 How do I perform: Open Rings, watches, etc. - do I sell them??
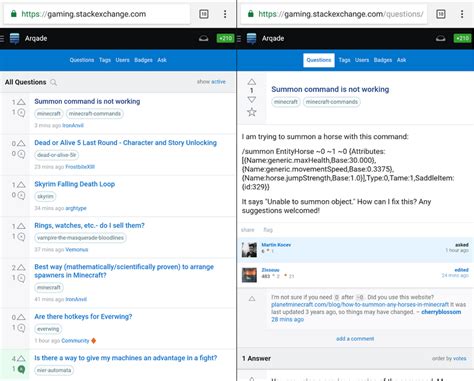tap(89, 225)
